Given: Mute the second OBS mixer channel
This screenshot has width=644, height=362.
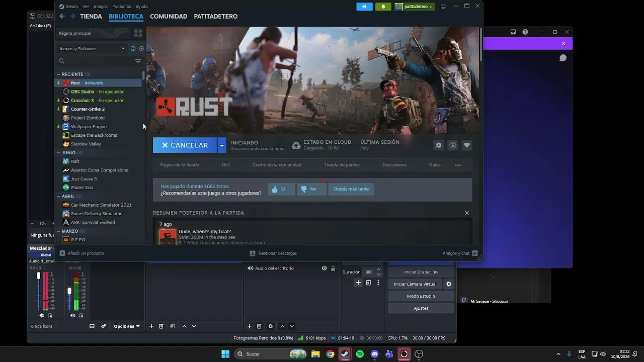Looking at the screenshot, I should [x=73, y=316].
